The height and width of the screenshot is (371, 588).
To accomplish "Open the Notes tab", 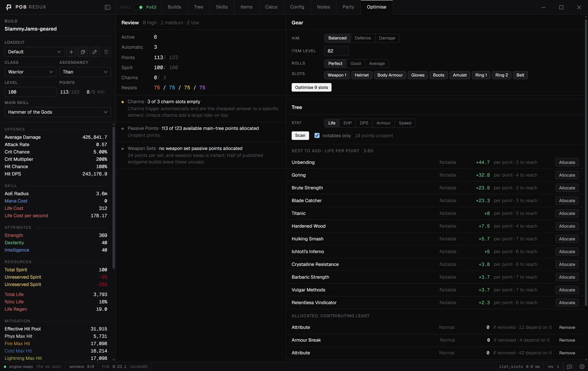I will 323,7.
